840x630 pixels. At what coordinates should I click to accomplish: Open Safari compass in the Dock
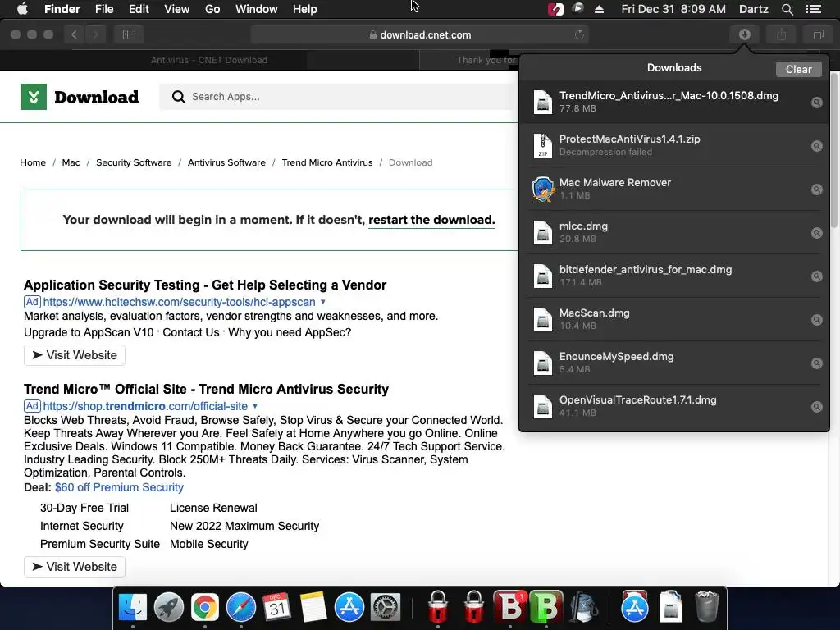(x=241, y=608)
